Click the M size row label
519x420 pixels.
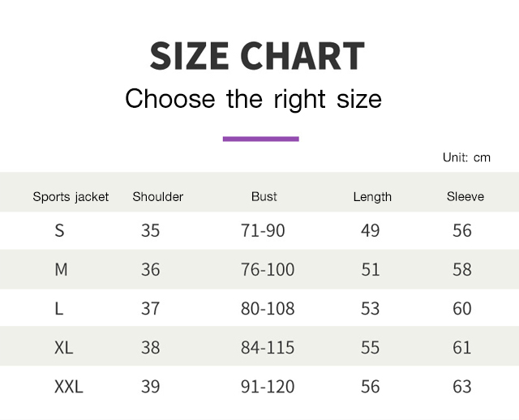coord(62,269)
